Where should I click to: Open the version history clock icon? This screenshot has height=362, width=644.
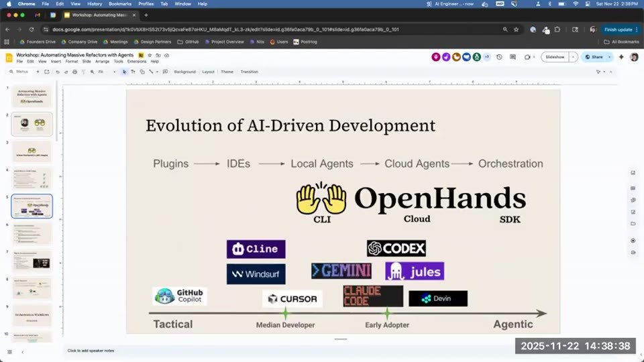[x=499, y=57]
